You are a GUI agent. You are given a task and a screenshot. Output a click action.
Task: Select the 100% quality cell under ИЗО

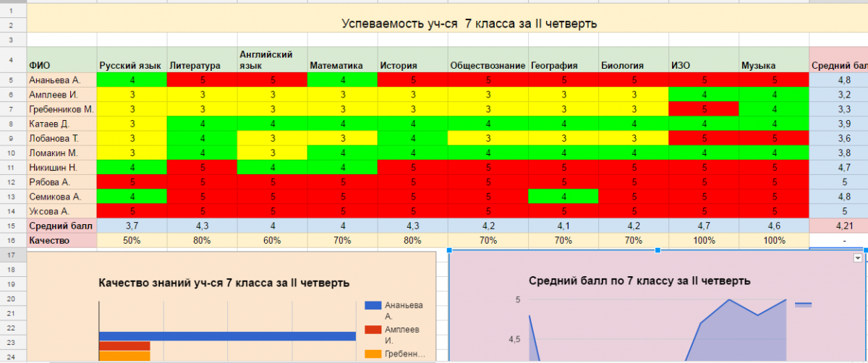point(703,240)
